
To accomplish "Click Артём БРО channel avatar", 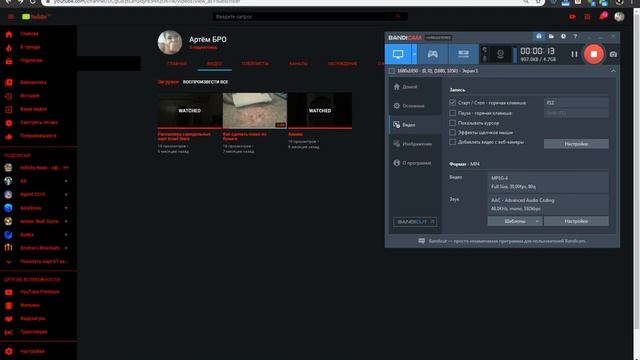I will (170, 42).
